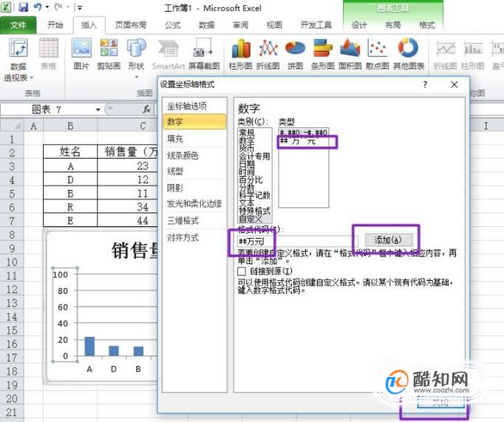The height and width of the screenshot is (422, 504).
Task: Click the cell with value 34
Action: click(128, 207)
